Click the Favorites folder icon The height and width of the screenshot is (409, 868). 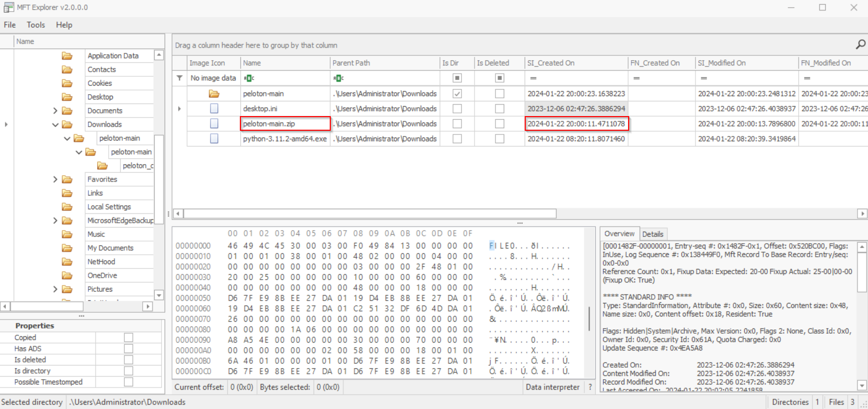click(x=67, y=179)
